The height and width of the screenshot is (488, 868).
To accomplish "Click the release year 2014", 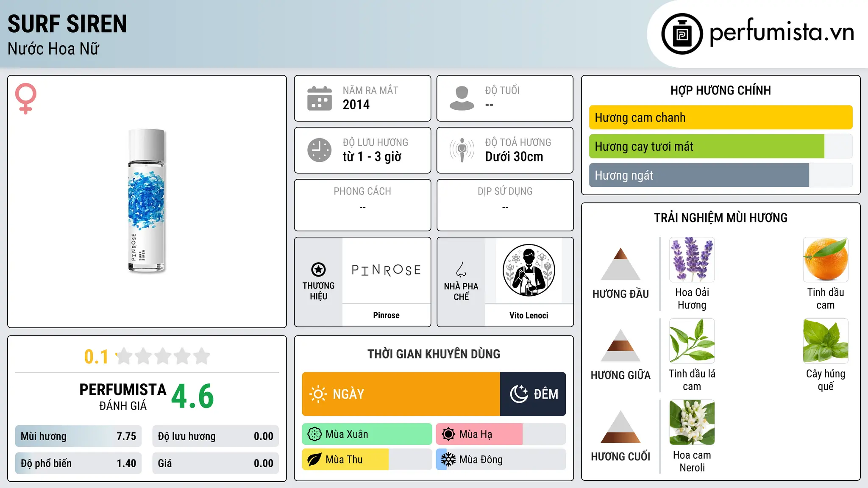I will coord(356,105).
